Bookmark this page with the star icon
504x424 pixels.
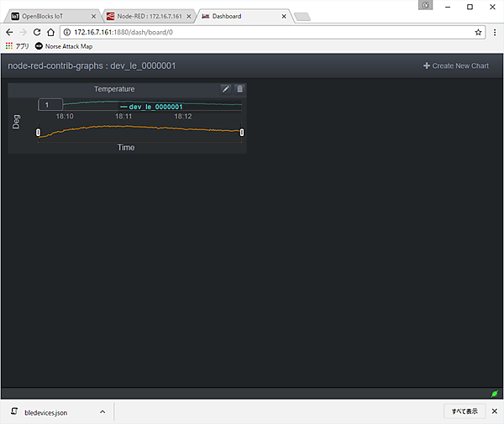pyautogui.click(x=478, y=32)
